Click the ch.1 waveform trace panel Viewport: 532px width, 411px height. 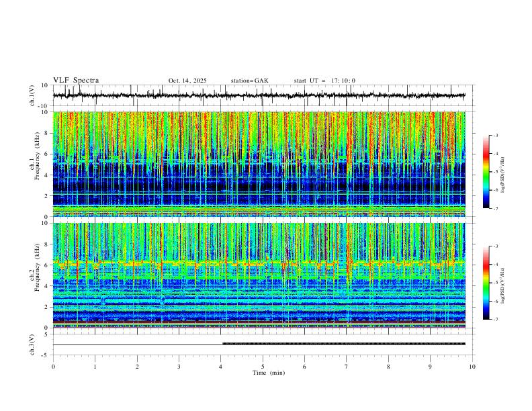(263, 95)
